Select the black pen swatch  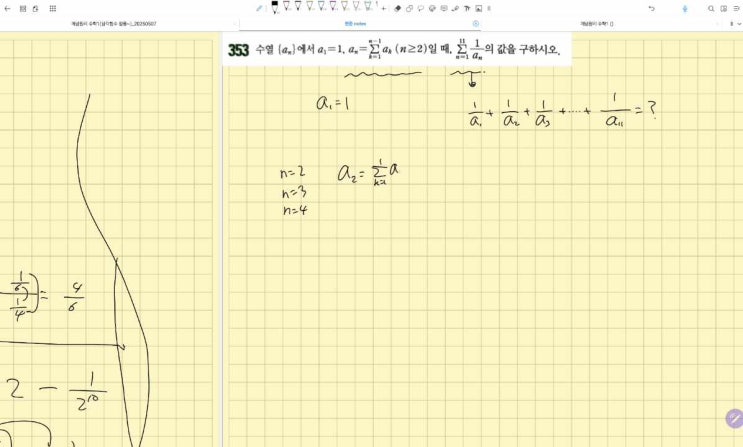pyautogui.click(x=275, y=8)
